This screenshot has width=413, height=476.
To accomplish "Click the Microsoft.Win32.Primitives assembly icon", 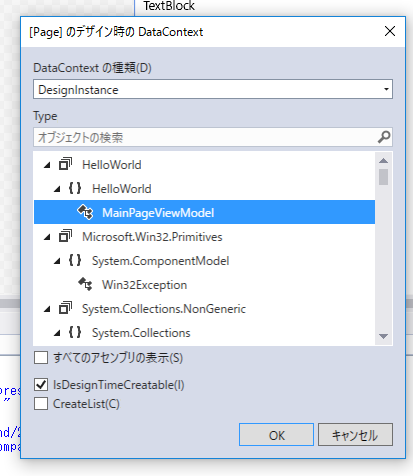I will [65, 236].
